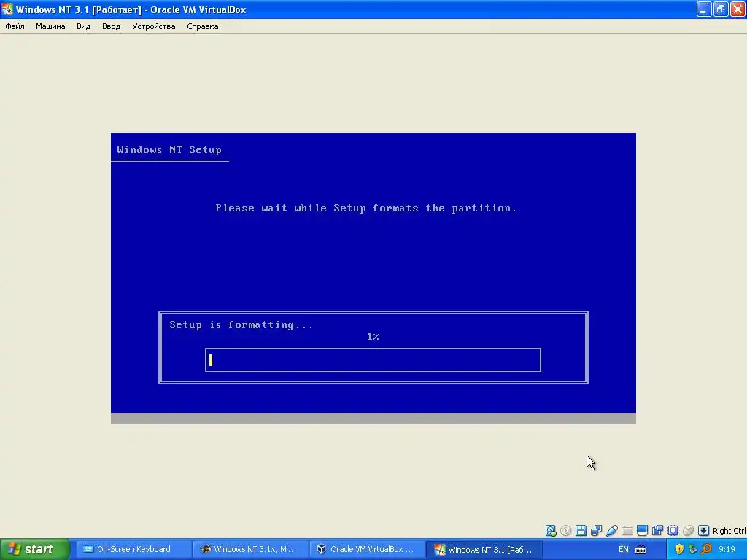
Task: Click Windows NT 3.1 running VM taskbar button
Action: pos(484,549)
